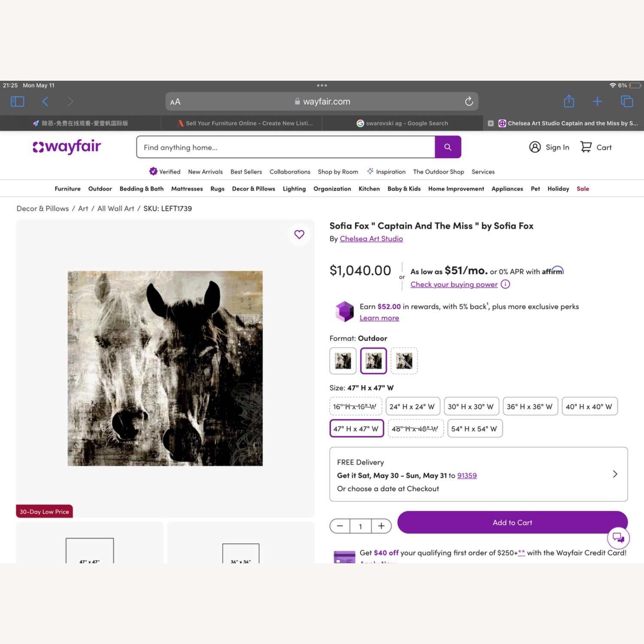Open the main horse painting image
This screenshot has height=644, width=644.
165,368
